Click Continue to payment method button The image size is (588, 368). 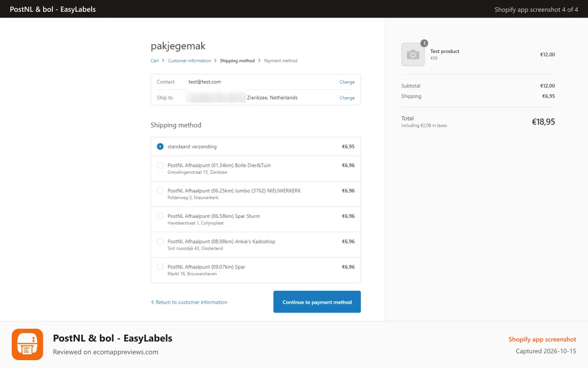317,302
